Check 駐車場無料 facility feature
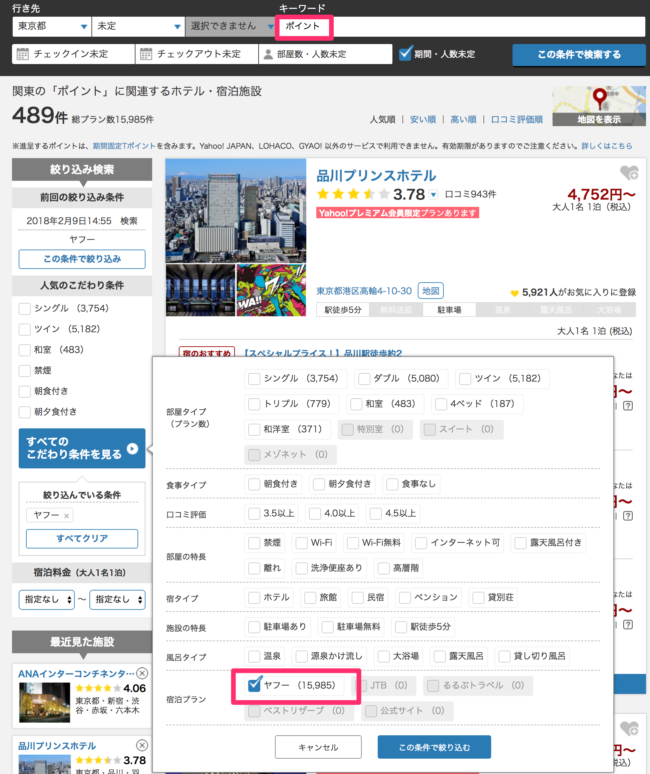The image size is (650, 774). coord(327,627)
